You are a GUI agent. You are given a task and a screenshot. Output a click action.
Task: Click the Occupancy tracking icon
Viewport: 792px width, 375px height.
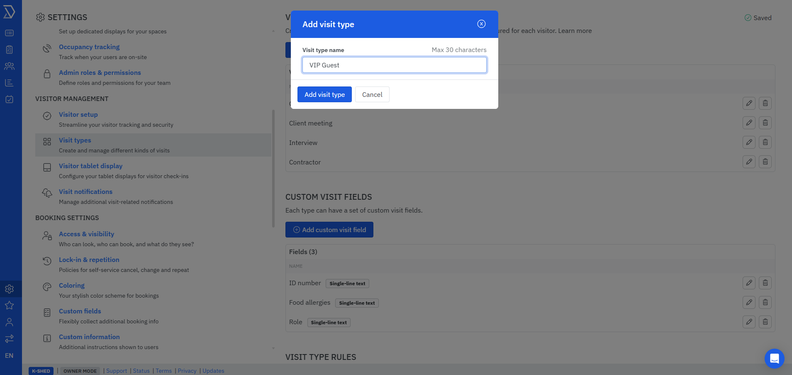tap(47, 49)
